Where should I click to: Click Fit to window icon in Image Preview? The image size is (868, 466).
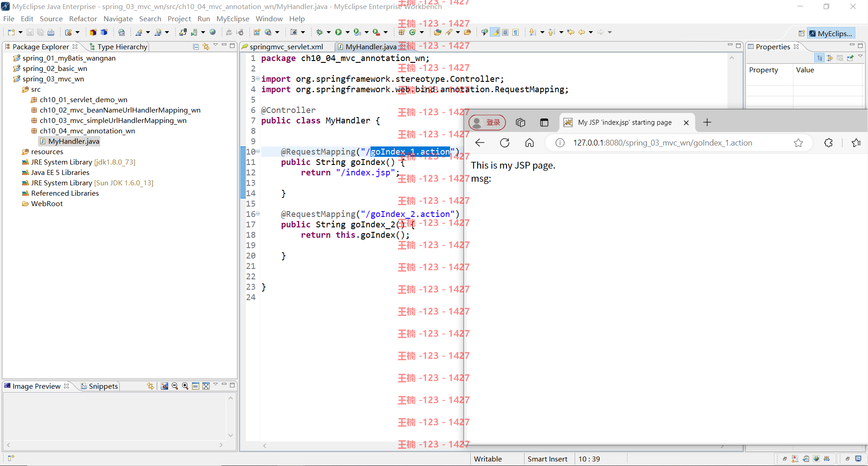click(206, 386)
